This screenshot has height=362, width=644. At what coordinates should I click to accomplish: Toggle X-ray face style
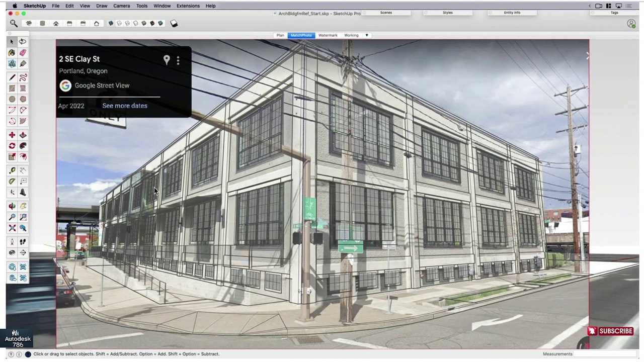point(111,23)
